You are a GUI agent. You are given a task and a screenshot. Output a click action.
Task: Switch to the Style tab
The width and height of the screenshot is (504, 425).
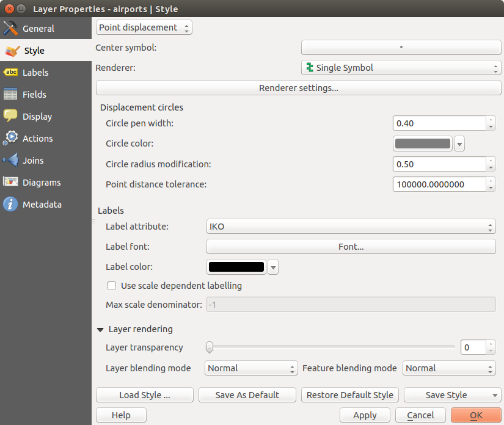click(34, 51)
